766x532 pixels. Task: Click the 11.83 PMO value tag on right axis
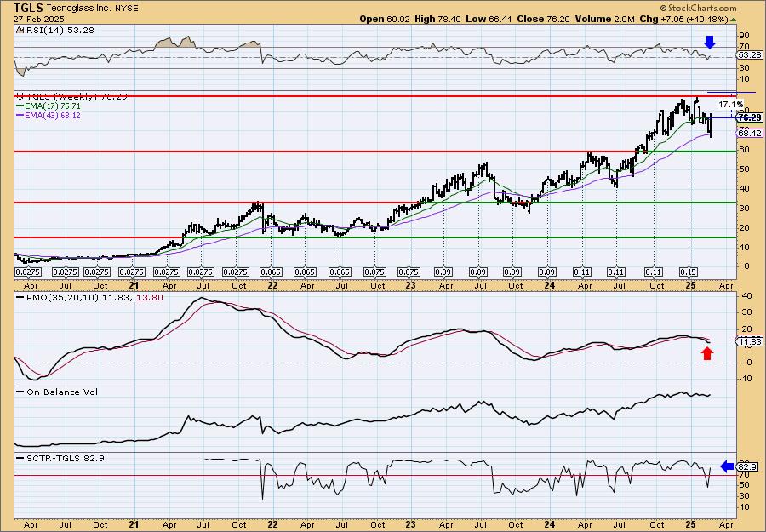750,341
